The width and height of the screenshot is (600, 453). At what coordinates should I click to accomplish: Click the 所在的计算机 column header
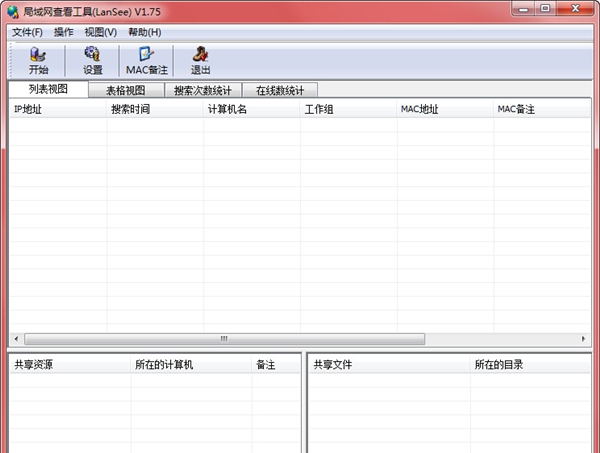click(191, 365)
